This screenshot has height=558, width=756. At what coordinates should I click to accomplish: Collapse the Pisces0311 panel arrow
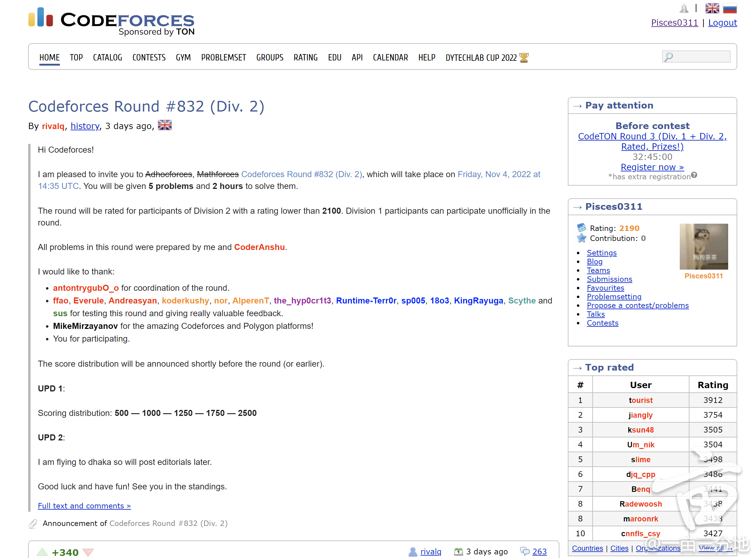(578, 207)
